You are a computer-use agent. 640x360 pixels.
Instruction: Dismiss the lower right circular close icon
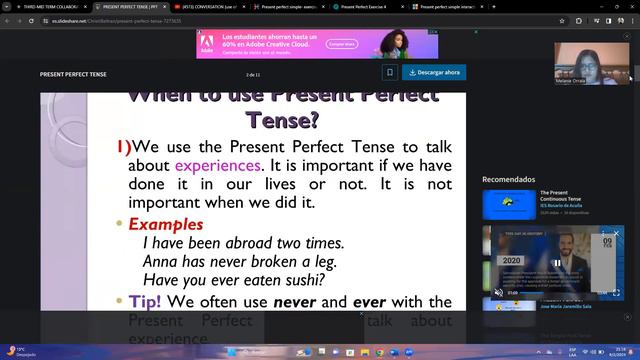pos(628,317)
